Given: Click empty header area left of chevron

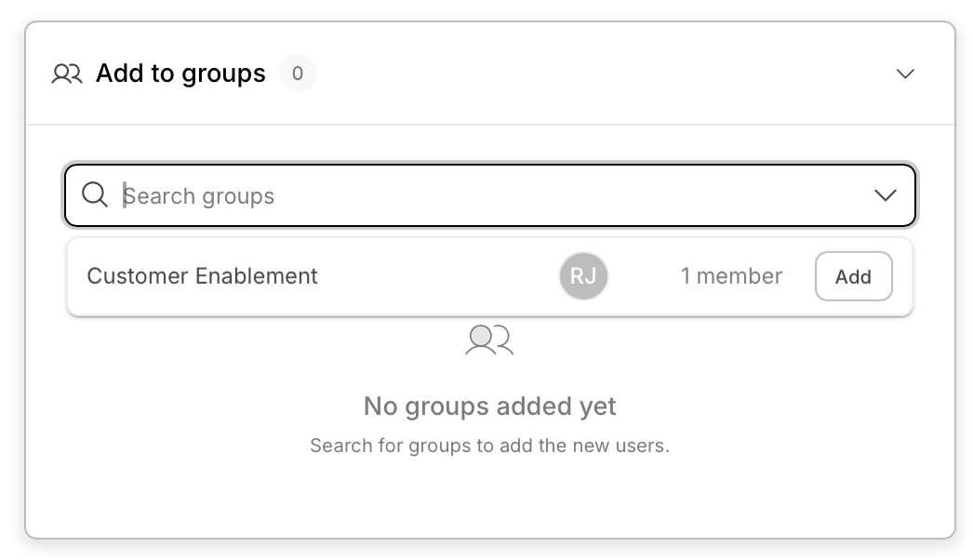Looking at the screenshot, I should tap(605, 73).
